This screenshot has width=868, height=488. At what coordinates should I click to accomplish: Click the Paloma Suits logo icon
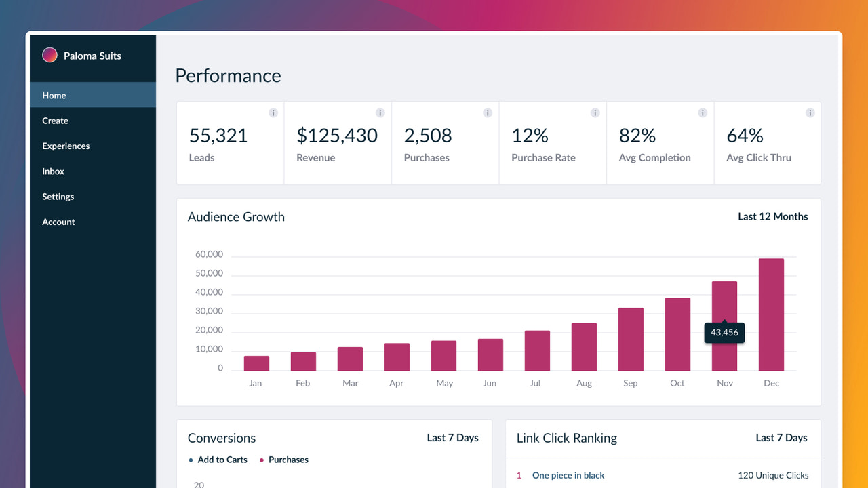[x=50, y=55]
